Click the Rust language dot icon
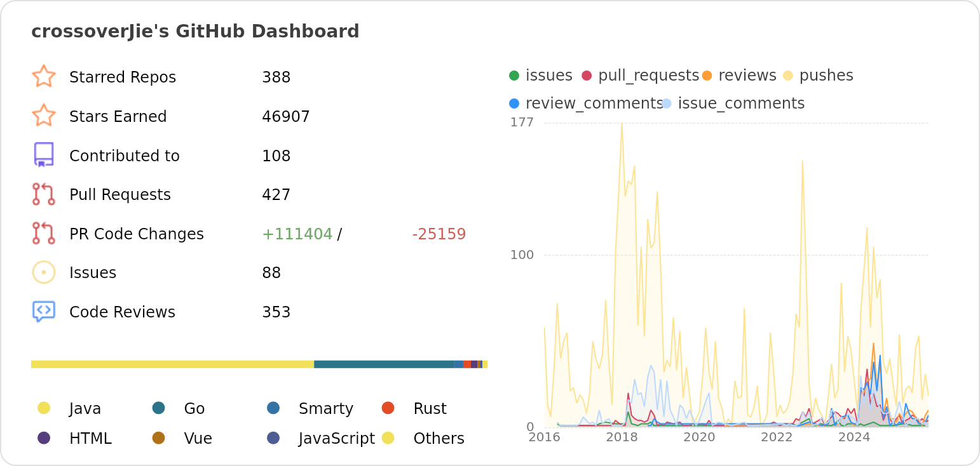Viewport: 980px width, 466px height. coord(387,408)
